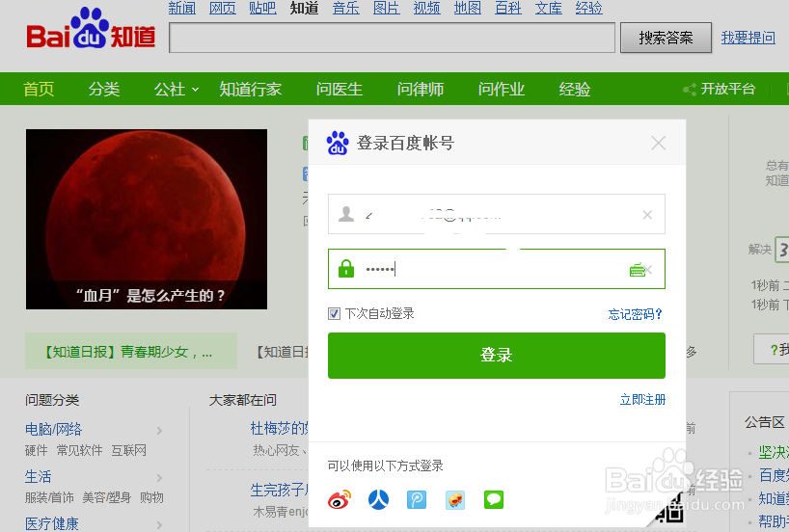Click the 服装/首饰 subcategory
The height and width of the screenshot is (532, 789).
pyautogui.click(x=49, y=498)
